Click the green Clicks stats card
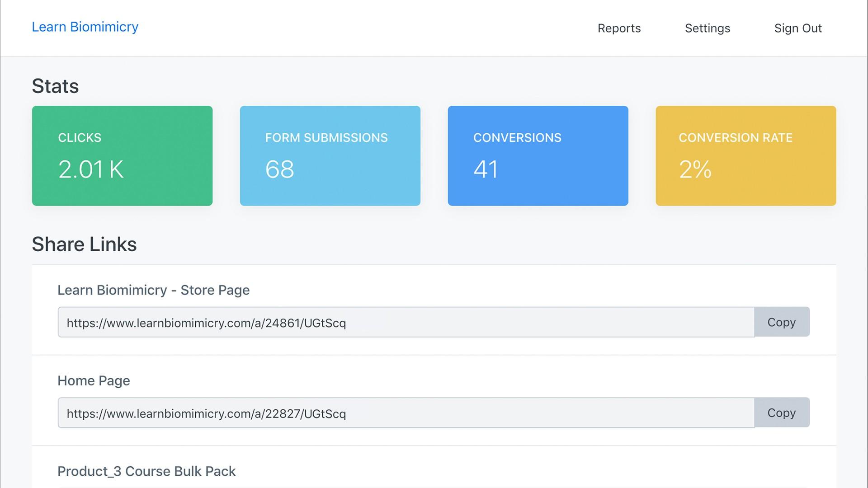 point(122,155)
